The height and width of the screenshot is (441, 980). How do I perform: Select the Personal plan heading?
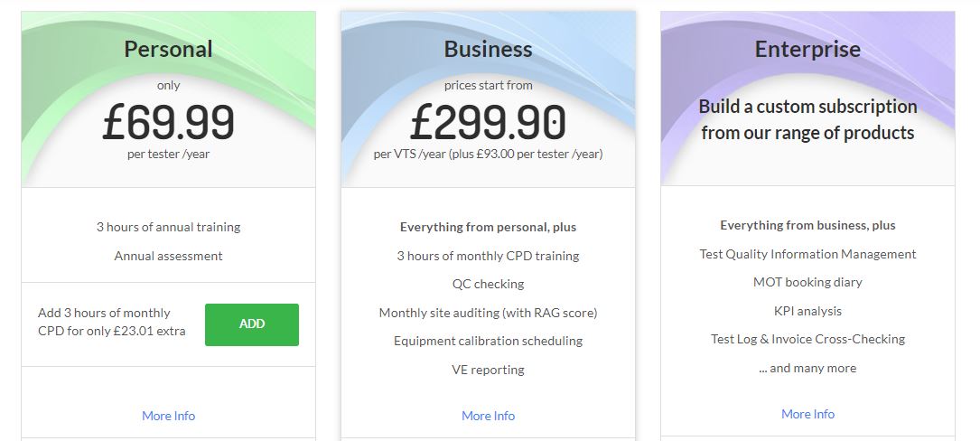168,49
